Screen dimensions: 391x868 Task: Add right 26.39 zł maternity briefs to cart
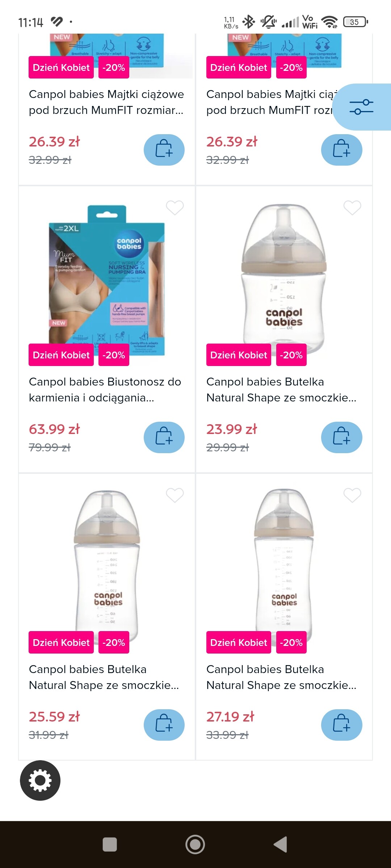[341, 150]
